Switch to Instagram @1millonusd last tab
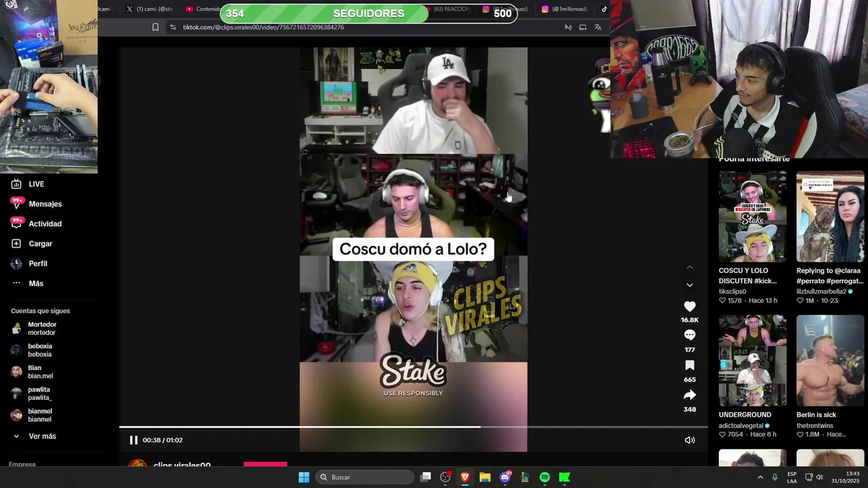Viewport: 868px width, 488px height. pos(564,9)
